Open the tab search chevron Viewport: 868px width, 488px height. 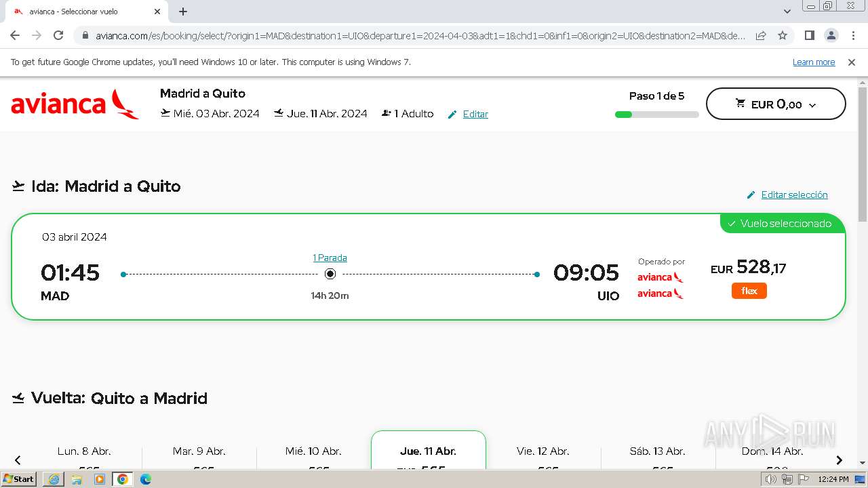pos(787,12)
